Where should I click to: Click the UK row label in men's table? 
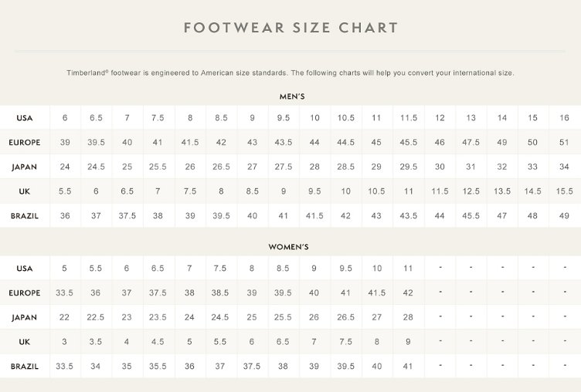tap(25, 191)
